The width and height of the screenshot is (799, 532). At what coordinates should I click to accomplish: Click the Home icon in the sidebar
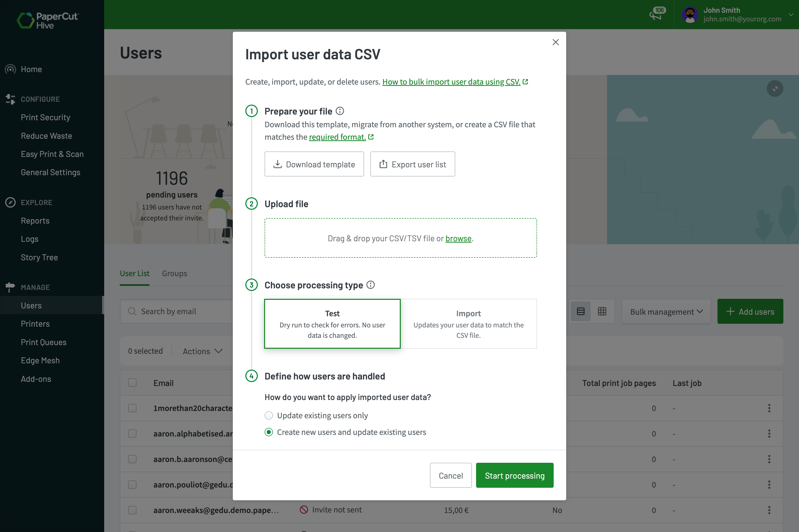pos(10,69)
